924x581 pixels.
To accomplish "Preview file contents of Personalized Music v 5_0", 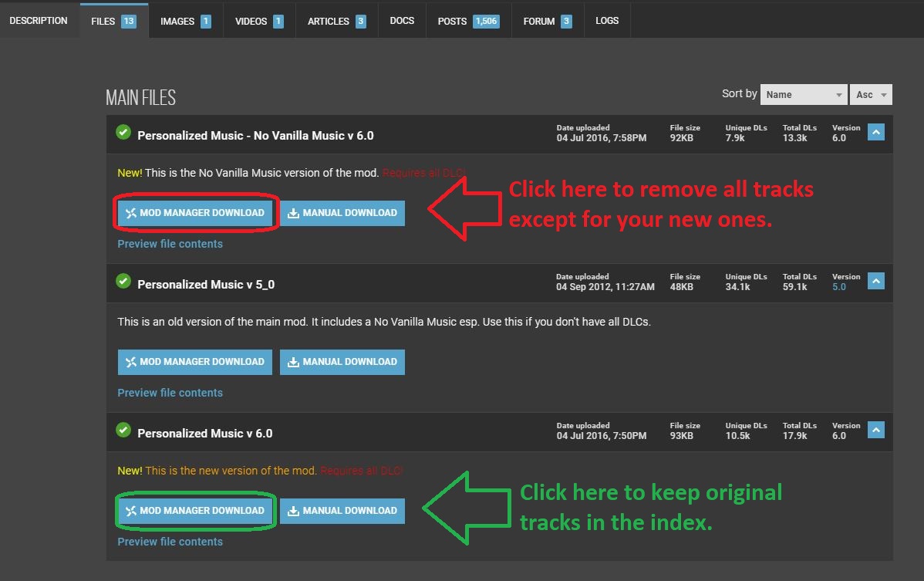I will point(170,393).
